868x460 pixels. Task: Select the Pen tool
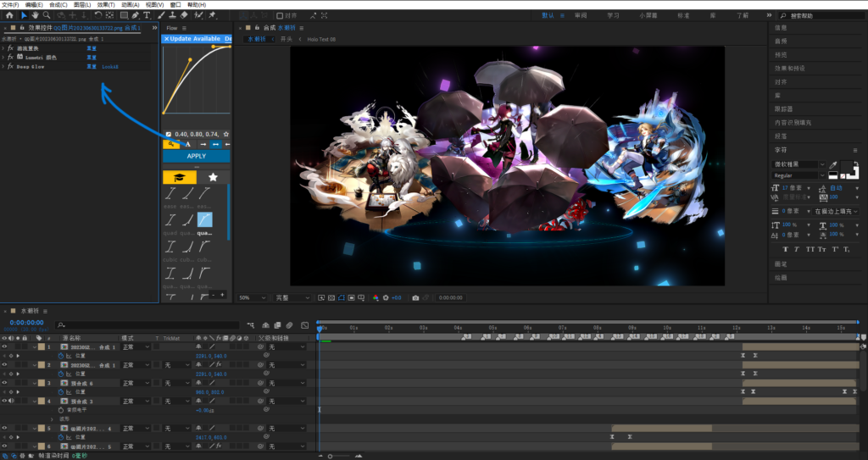[x=135, y=15]
